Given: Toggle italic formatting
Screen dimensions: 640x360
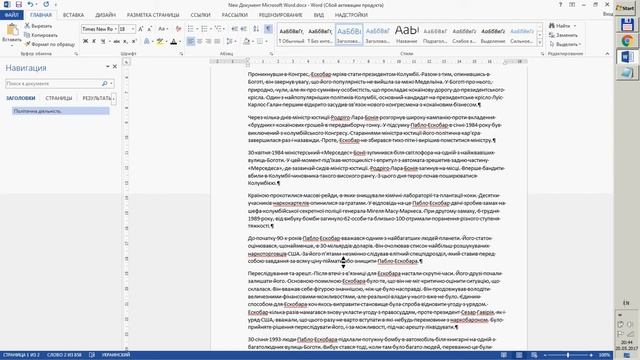Looking at the screenshot, I should (x=94, y=41).
